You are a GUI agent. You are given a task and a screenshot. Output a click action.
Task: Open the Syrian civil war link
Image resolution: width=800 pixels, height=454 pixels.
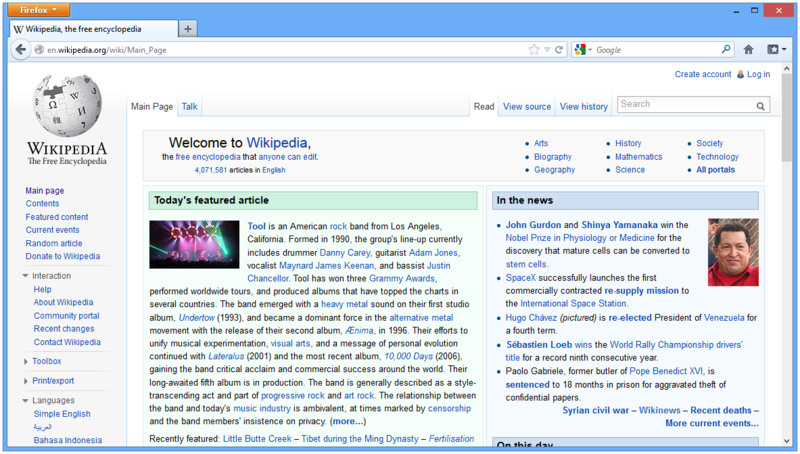[x=595, y=410]
